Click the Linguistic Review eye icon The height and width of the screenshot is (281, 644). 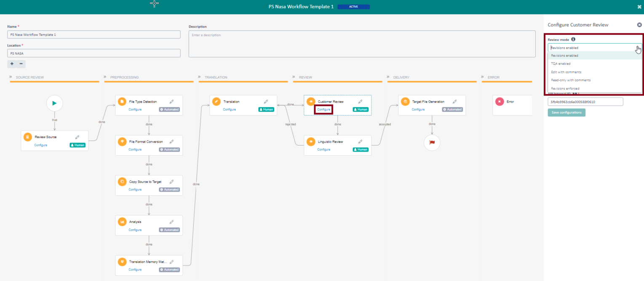(310, 142)
